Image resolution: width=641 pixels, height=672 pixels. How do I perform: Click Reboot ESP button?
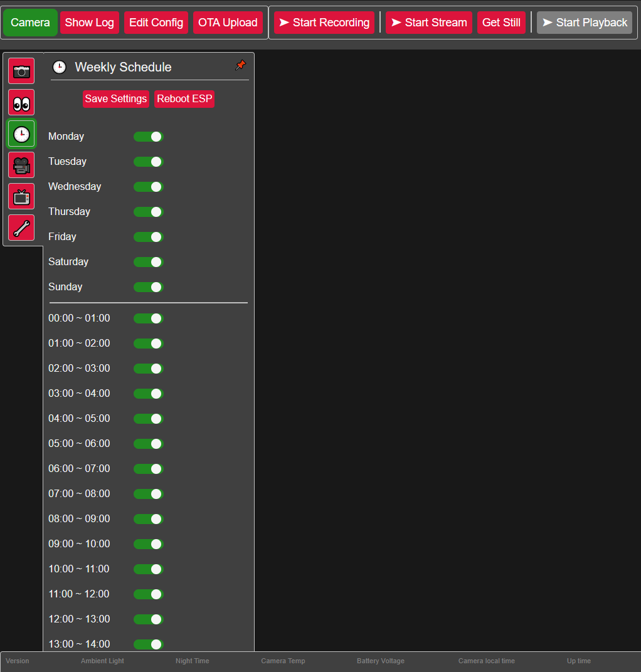(x=184, y=99)
